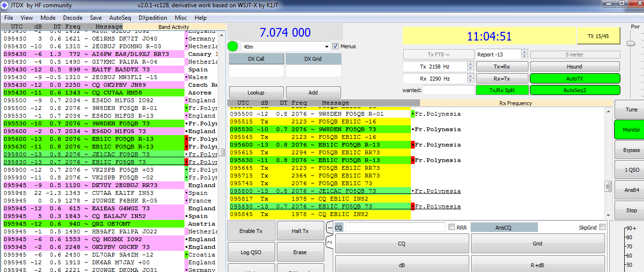The height and width of the screenshot is (272, 644).
Task: Decrease the Report value with down arrow
Action: click(525, 56)
